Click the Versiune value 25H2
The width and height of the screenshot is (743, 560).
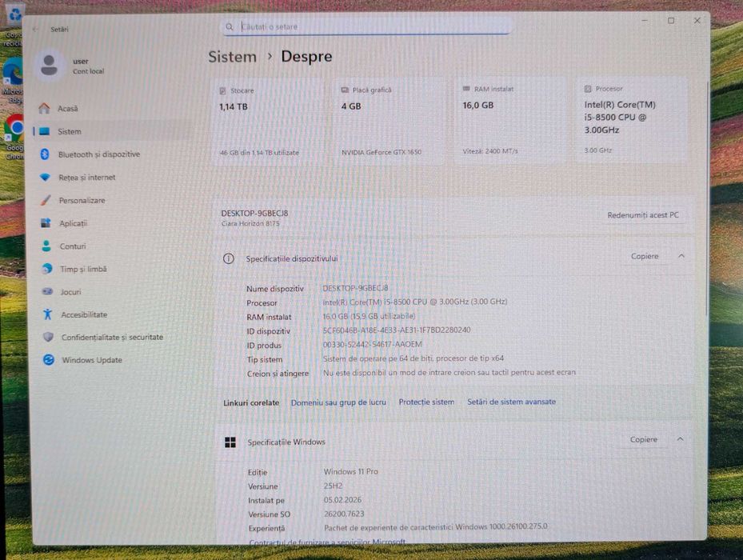point(334,486)
